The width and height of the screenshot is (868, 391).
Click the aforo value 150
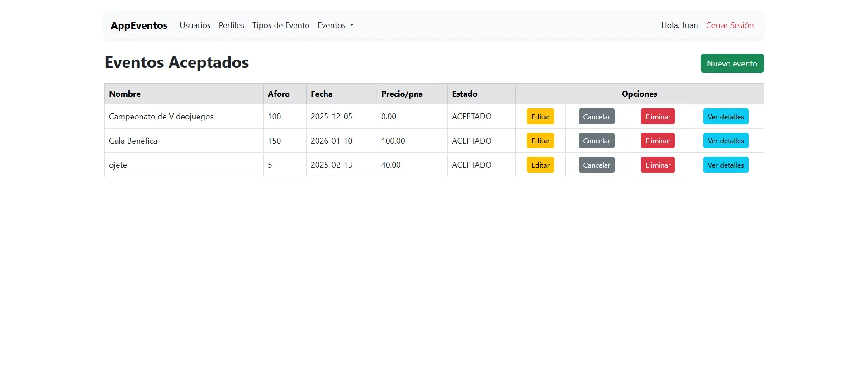[274, 141]
